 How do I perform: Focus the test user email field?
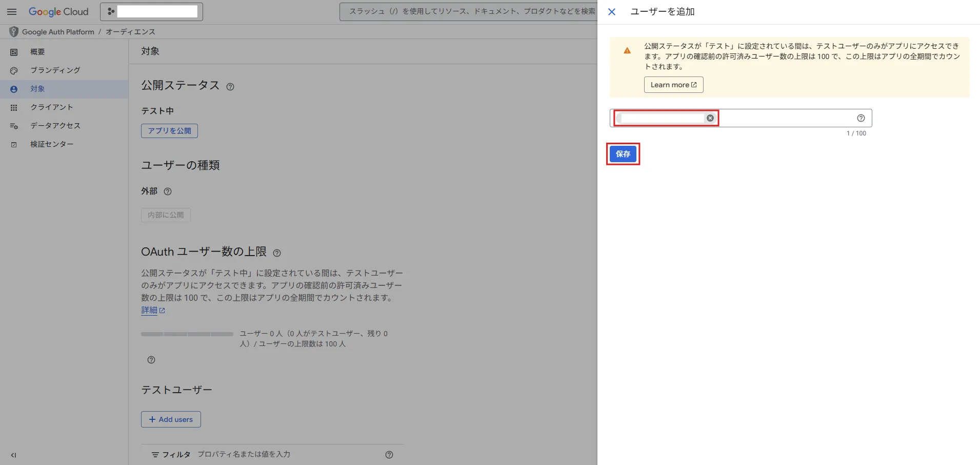pyautogui.click(x=741, y=118)
